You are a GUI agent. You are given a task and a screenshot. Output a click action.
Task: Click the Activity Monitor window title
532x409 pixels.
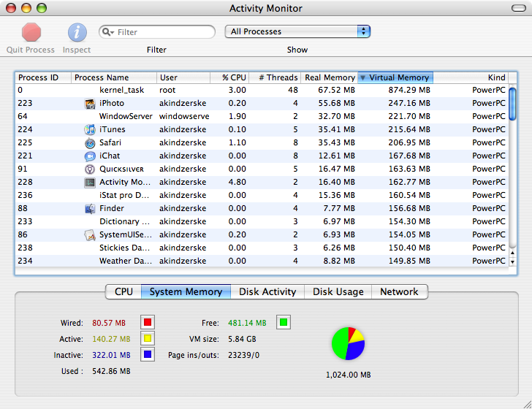[266, 8]
